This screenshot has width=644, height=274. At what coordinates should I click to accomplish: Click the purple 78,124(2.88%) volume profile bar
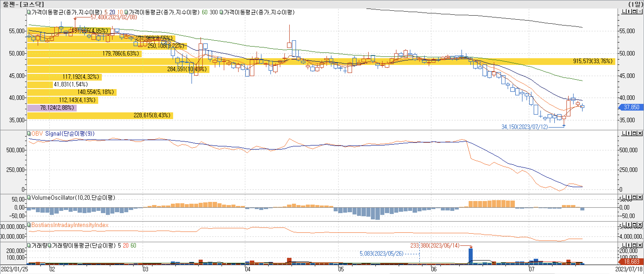(52, 108)
